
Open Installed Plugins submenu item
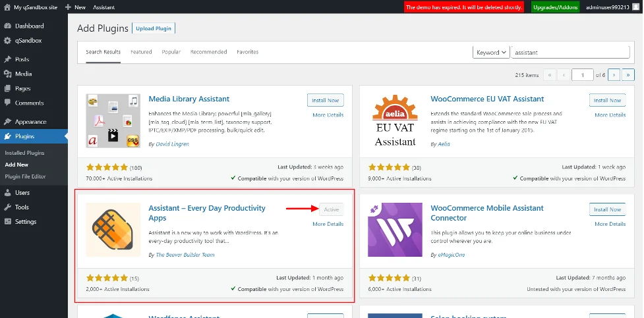point(24,153)
